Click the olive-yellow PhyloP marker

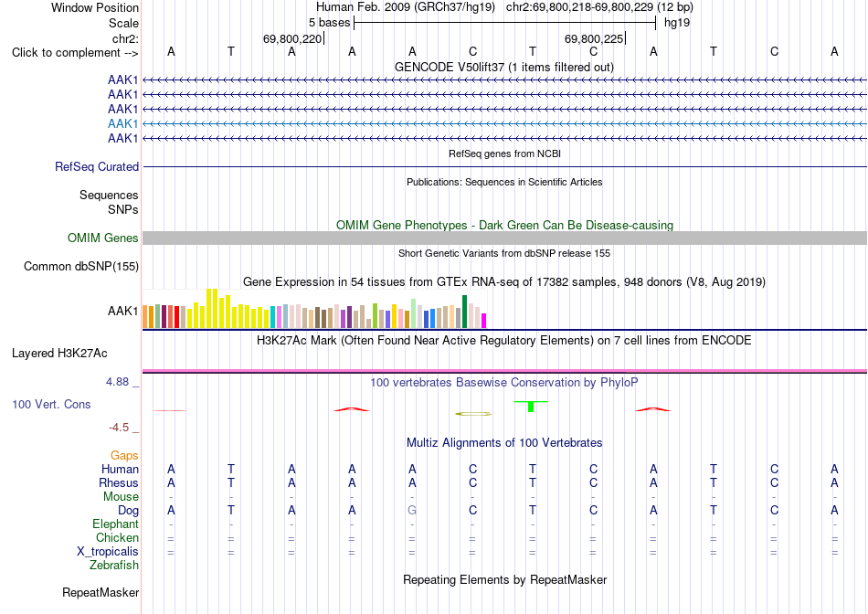[472, 414]
